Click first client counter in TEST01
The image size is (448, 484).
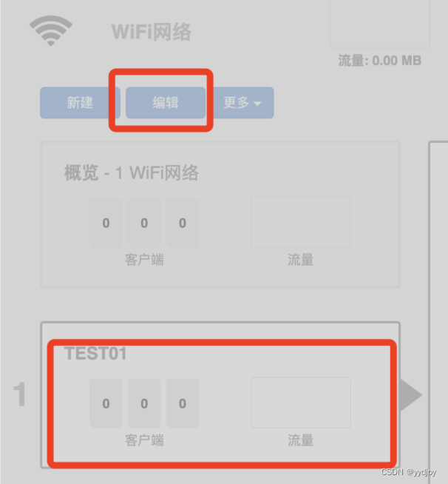[106, 403]
